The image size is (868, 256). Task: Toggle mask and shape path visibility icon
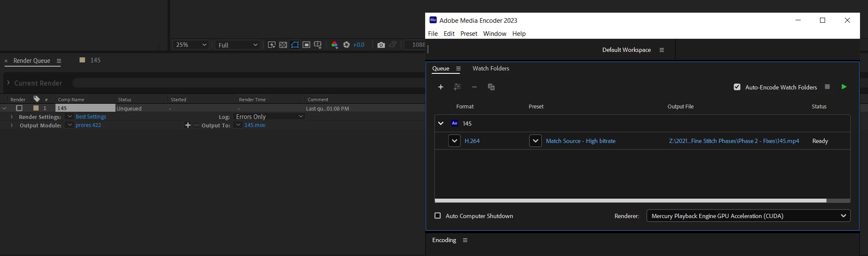(x=295, y=45)
